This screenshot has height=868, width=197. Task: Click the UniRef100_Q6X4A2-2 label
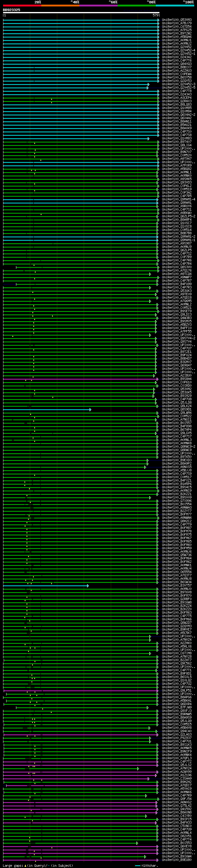click(179, 115)
